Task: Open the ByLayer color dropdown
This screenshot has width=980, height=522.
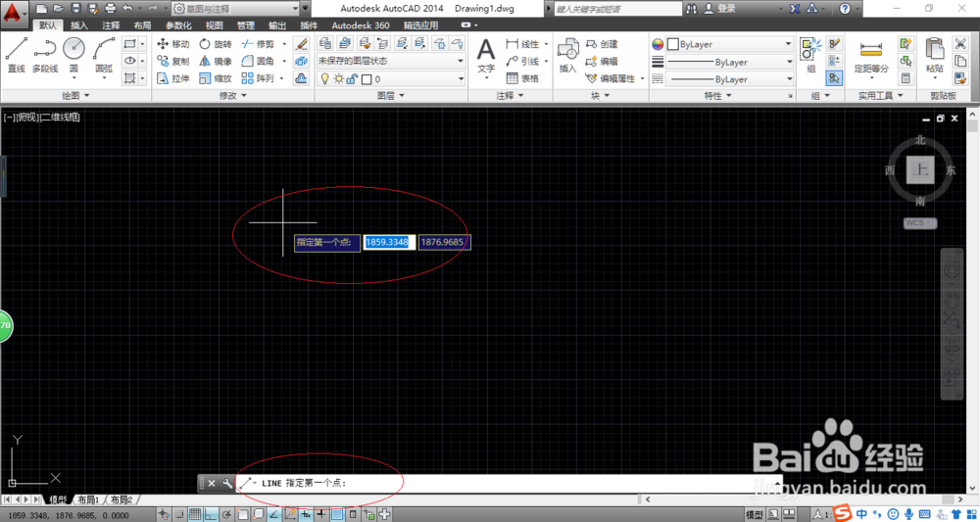Action: tap(729, 44)
